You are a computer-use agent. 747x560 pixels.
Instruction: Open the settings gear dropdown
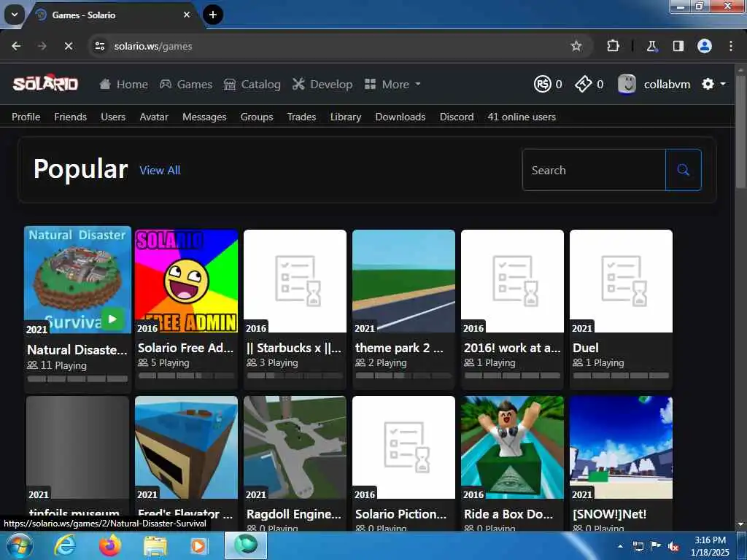[x=713, y=85]
